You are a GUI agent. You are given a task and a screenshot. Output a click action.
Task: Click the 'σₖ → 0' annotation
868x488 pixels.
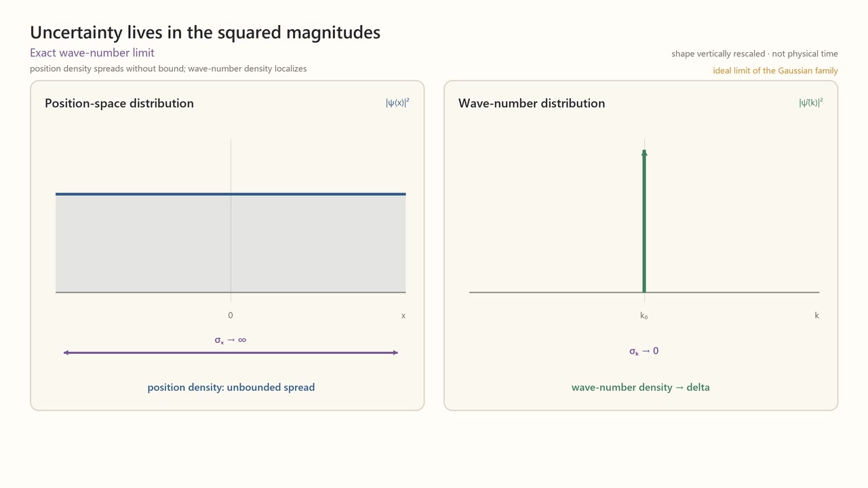tap(644, 351)
